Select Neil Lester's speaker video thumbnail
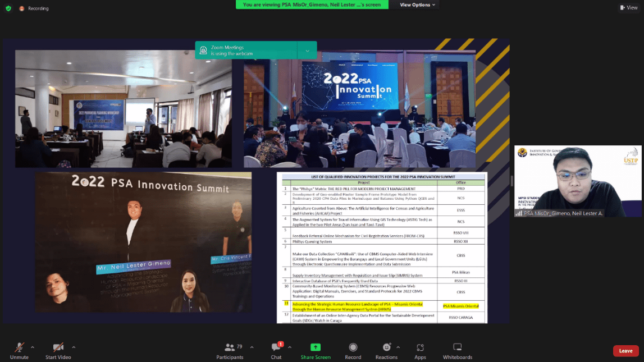This screenshot has height=362, width=644. tap(578, 181)
